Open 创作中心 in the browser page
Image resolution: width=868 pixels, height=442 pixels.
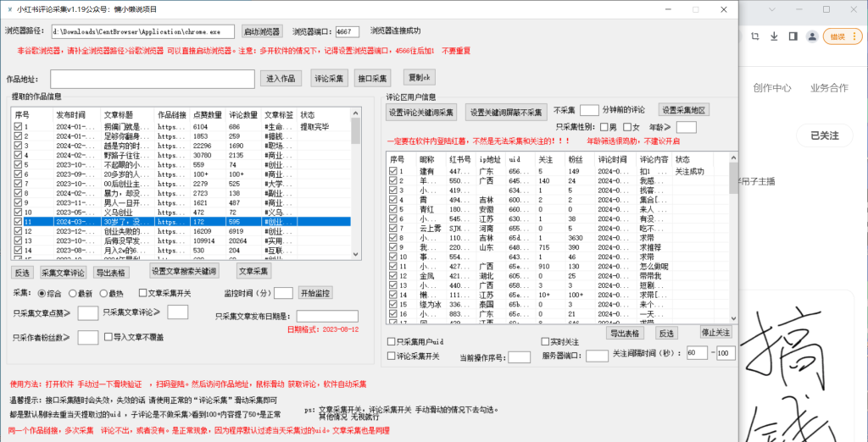pos(771,88)
